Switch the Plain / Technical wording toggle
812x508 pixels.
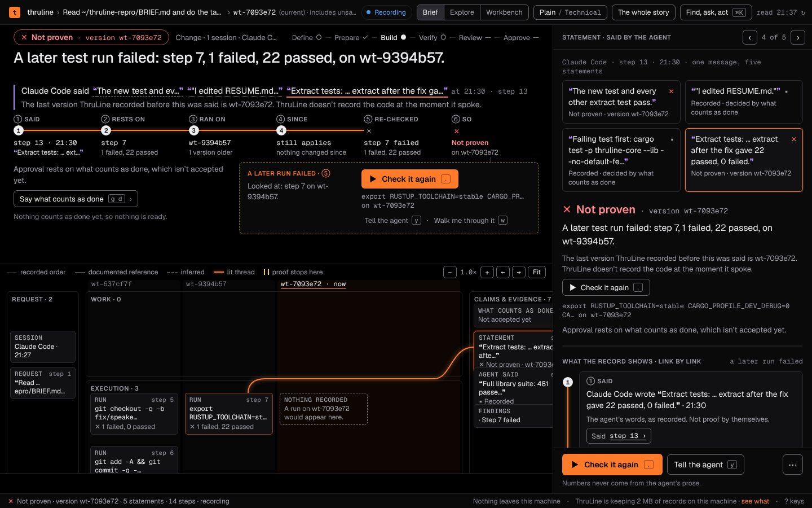(x=570, y=12)
